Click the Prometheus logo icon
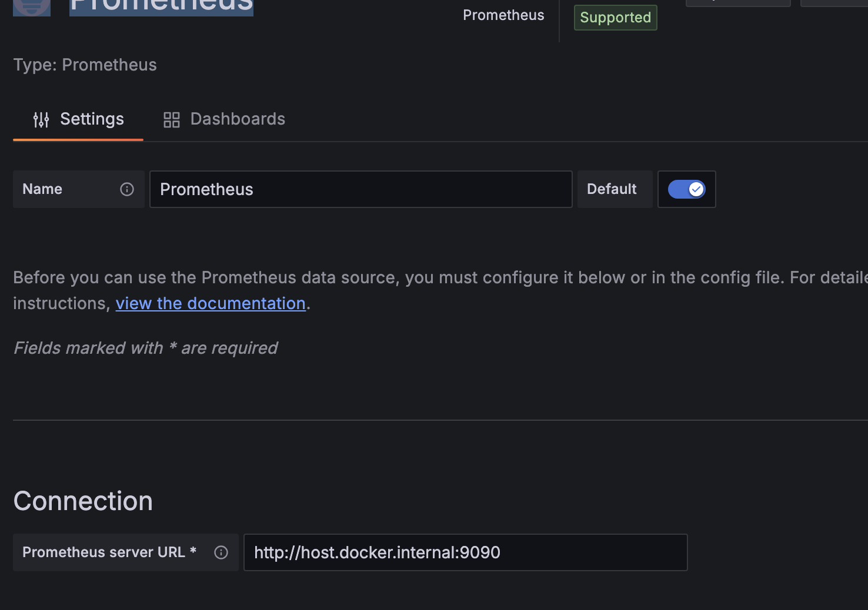 32,7
